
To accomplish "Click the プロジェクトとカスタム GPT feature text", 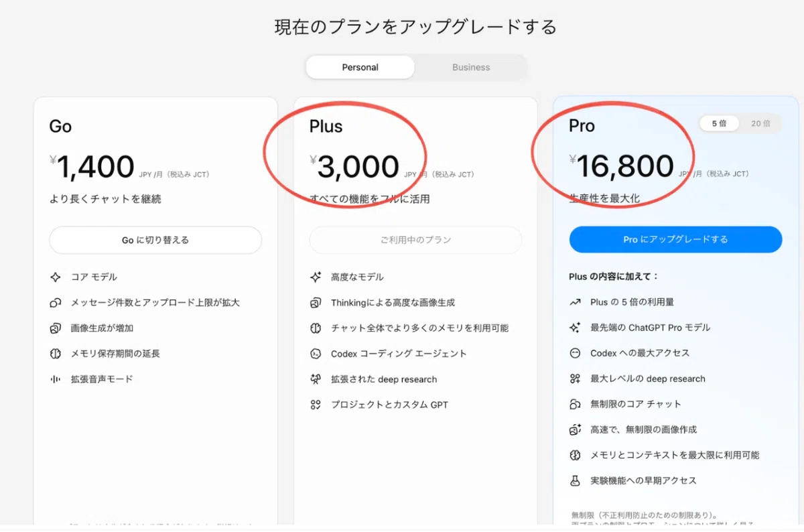I will coord(389,405).
